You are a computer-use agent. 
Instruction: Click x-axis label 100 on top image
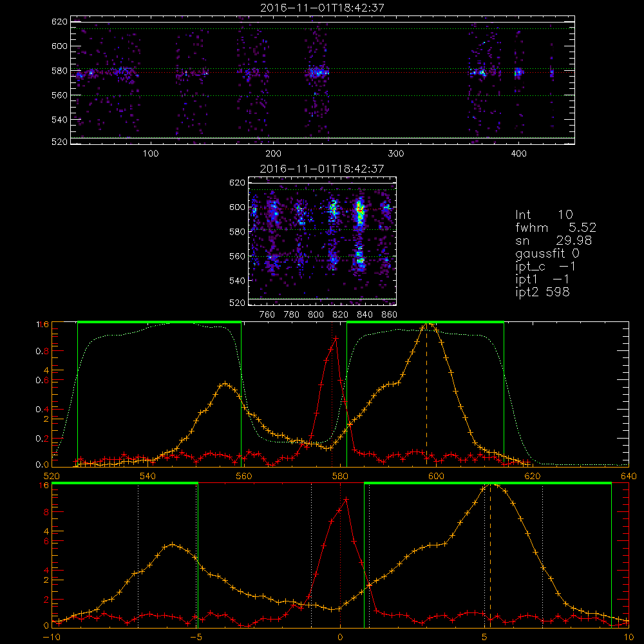pyautogui.click(x=151, y=154)
